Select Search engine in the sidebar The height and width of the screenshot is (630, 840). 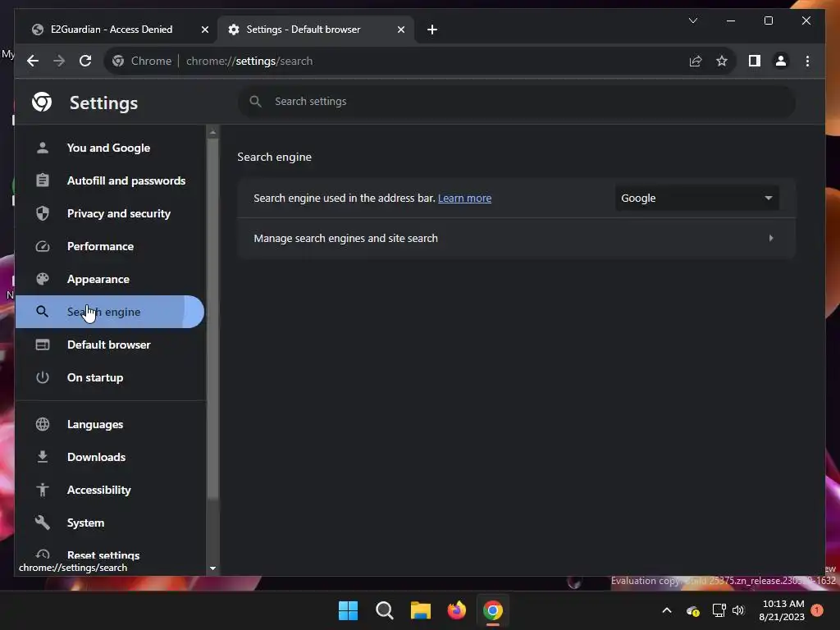(110, 312)
